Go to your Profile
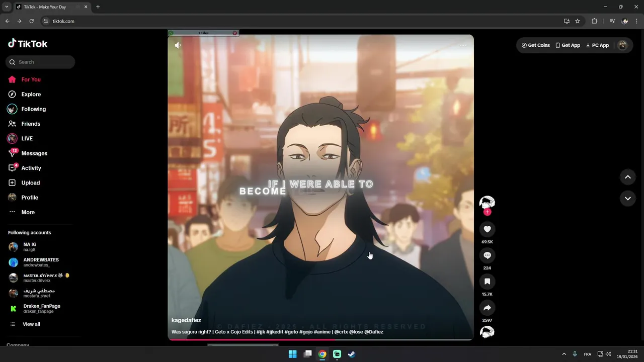Screen dimensions: 644x362 23,198
